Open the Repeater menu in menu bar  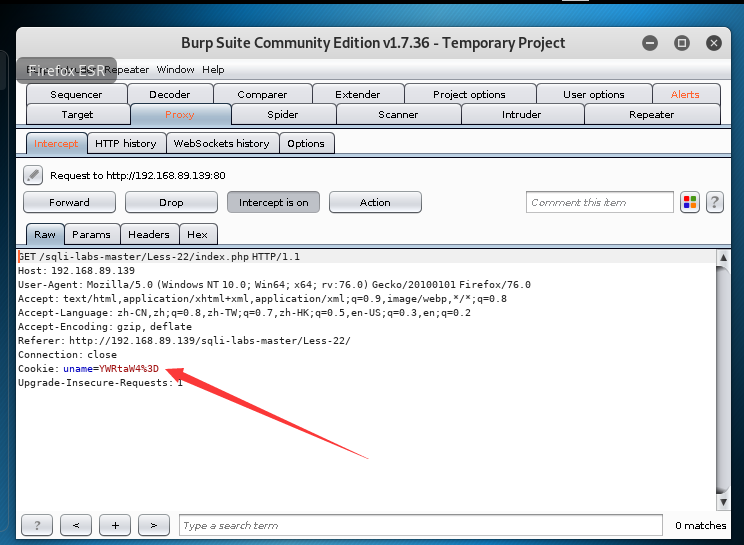click(127, 70)
